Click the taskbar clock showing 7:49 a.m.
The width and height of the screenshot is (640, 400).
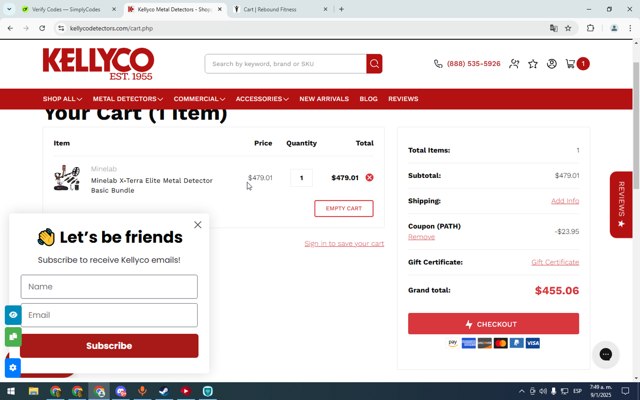pos(601,391)
